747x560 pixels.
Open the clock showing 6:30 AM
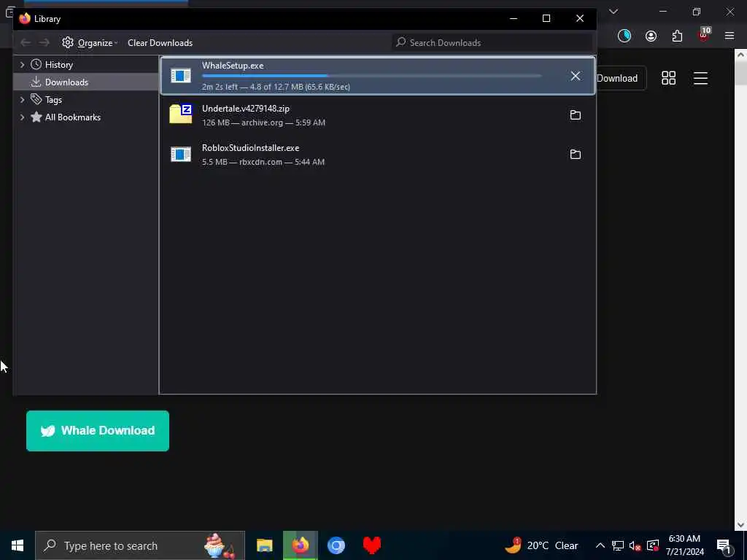[684, 545]
